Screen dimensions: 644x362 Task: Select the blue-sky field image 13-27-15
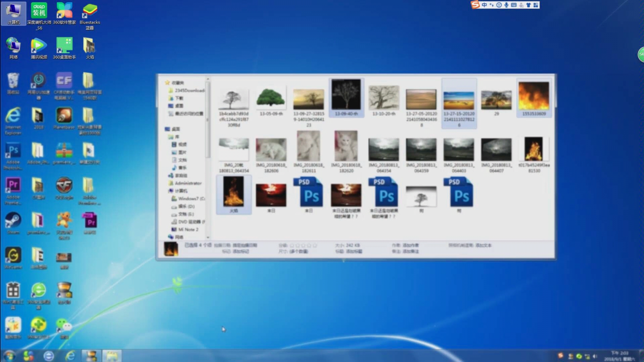459,103
